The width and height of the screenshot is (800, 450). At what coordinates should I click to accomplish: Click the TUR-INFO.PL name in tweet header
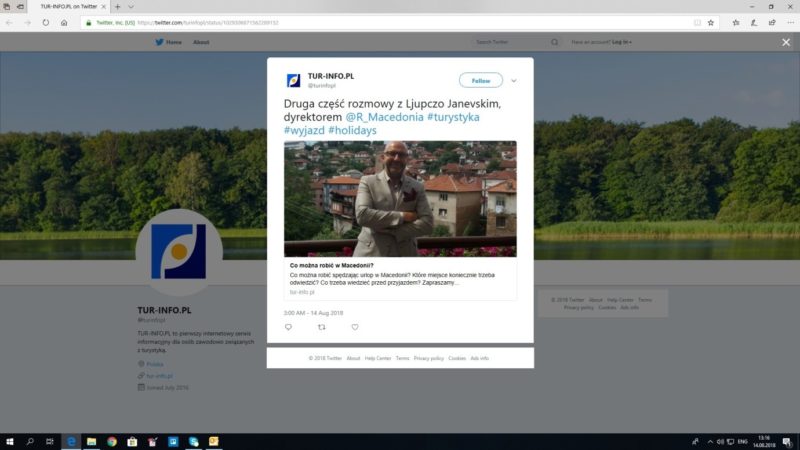(x=331, y=76)
